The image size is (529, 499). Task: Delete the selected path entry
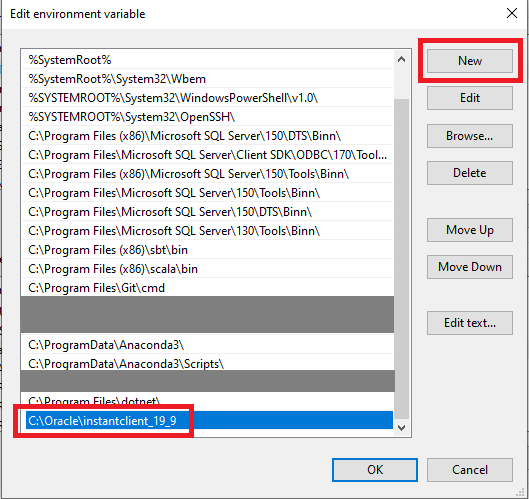(470, 173)
